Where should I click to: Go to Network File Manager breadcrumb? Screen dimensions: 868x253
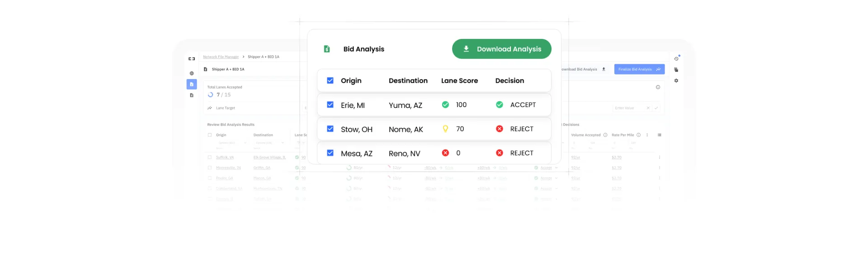(221, 57)
